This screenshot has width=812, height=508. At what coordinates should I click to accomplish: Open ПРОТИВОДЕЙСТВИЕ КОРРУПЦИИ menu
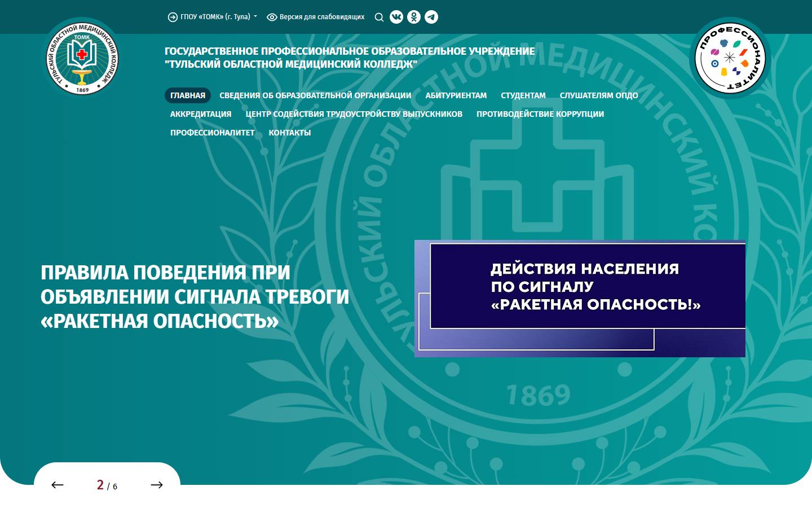(540, 114)
